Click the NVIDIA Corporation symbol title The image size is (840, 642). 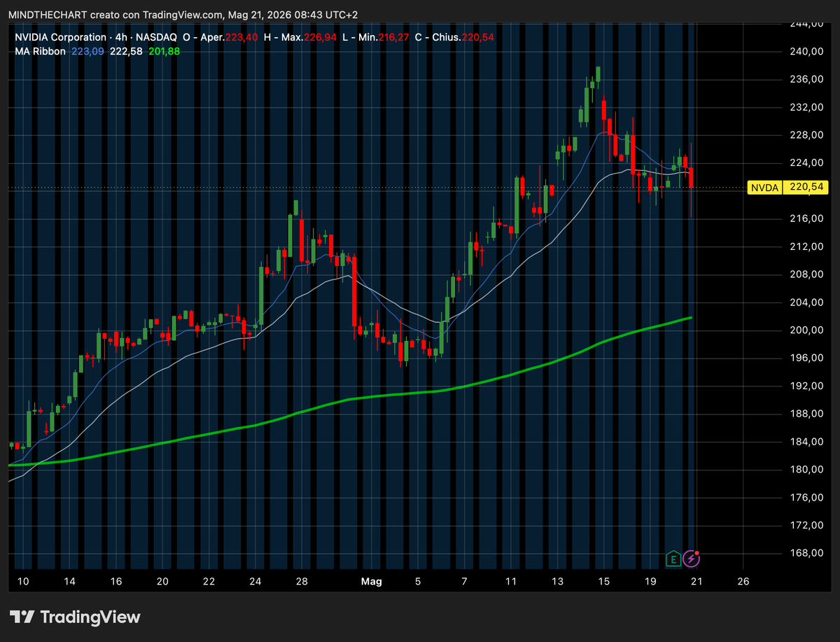pos(60,37)
